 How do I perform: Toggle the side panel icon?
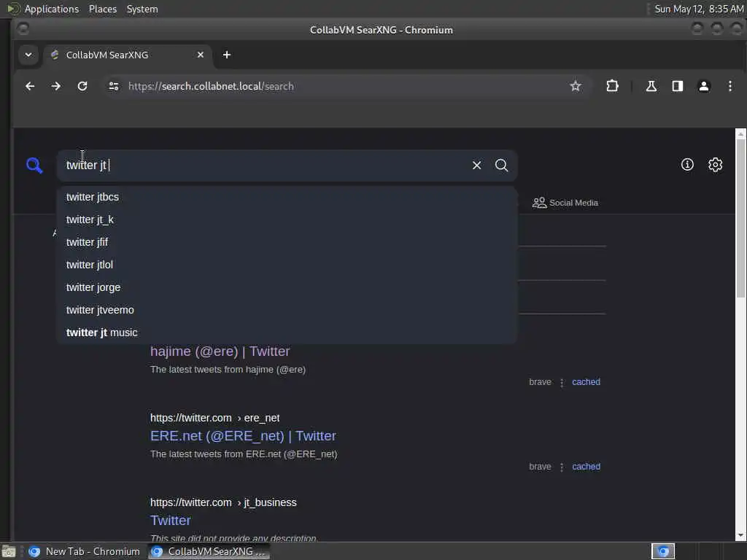coord(678,86)
